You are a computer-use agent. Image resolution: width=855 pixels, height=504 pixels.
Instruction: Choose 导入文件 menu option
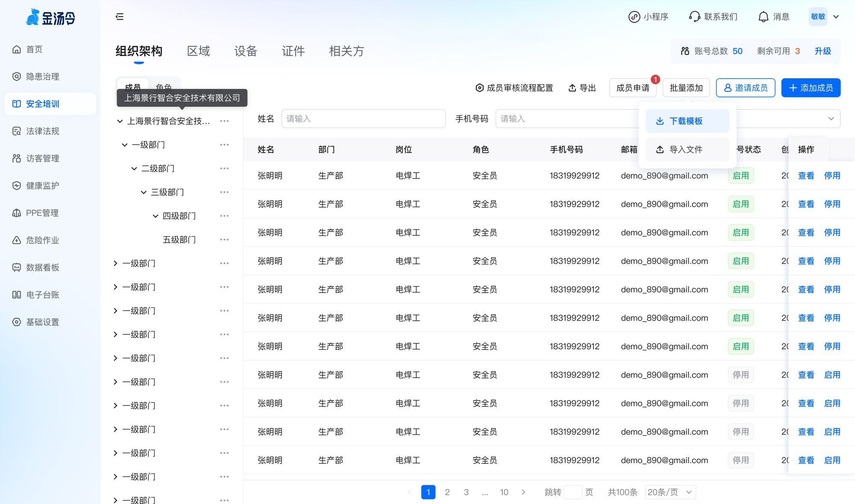tap(687, 149)
